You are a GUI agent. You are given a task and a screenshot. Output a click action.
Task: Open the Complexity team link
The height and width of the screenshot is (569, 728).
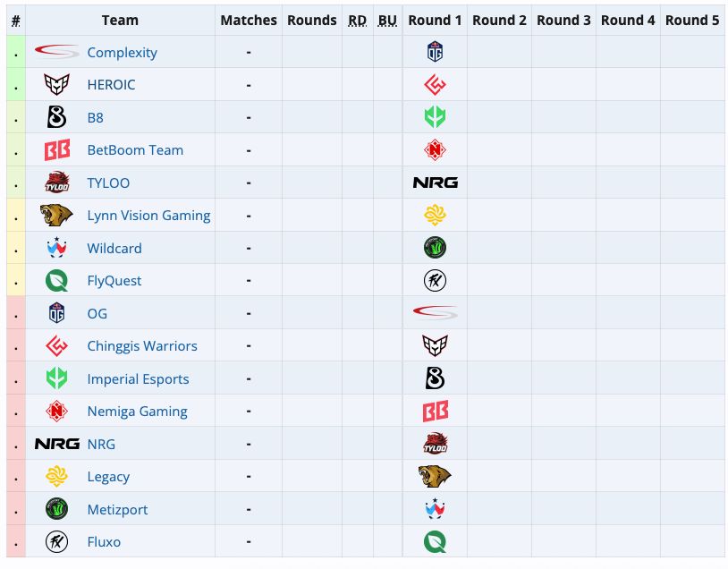(123, 53)
